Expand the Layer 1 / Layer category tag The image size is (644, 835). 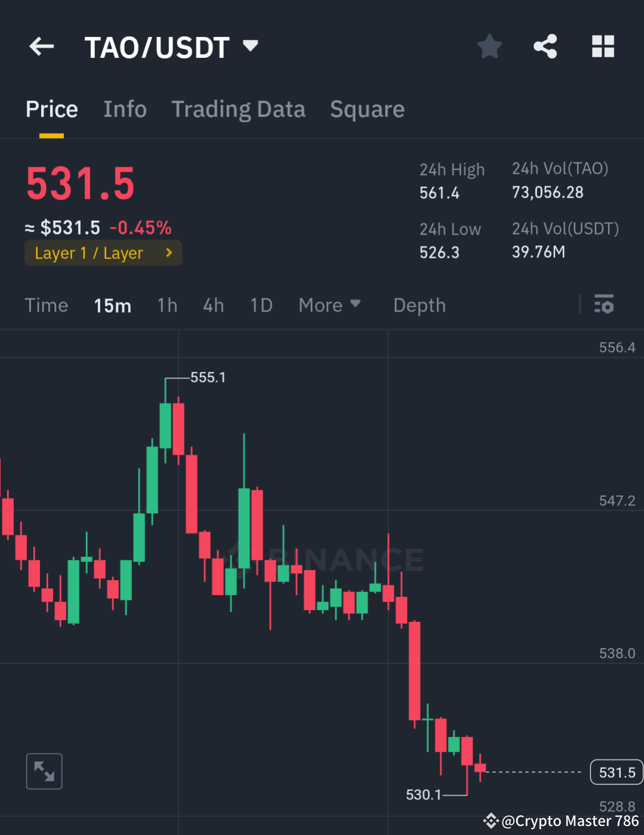103,252
